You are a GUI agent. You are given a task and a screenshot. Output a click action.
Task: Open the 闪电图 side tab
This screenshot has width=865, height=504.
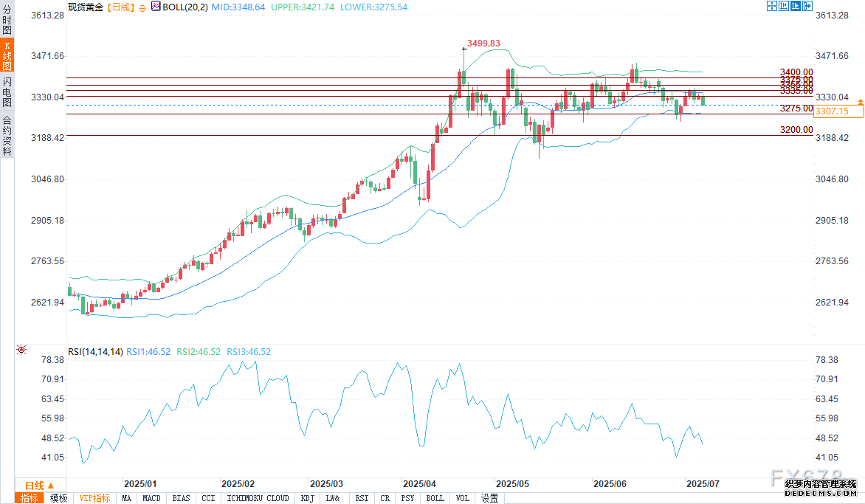(x=7, y=92)
